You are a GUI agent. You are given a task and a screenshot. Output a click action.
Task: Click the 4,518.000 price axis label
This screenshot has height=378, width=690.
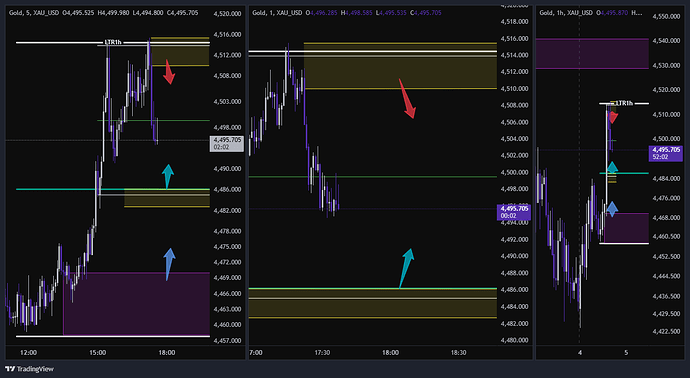(x=514, y=21)
